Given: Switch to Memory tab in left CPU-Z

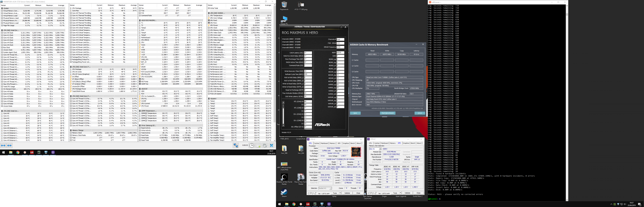Looking at the screenshot, I should (x=332, y=143).
